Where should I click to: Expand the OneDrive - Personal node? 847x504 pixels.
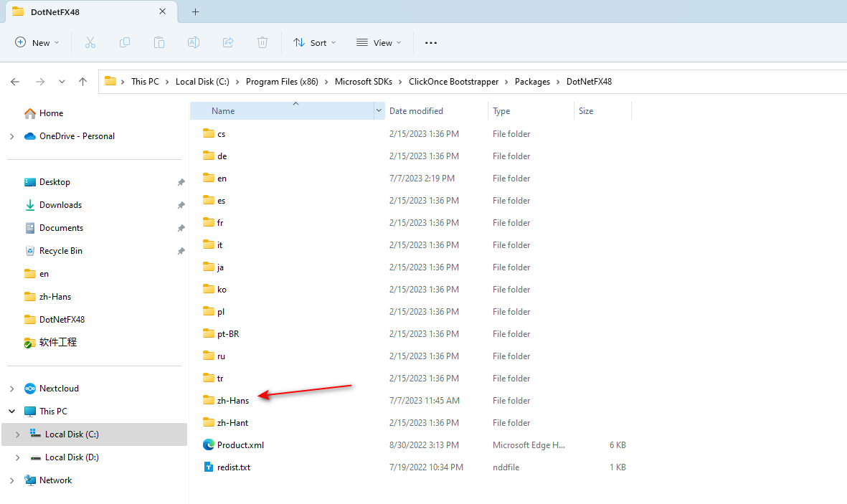coord(12,136)
